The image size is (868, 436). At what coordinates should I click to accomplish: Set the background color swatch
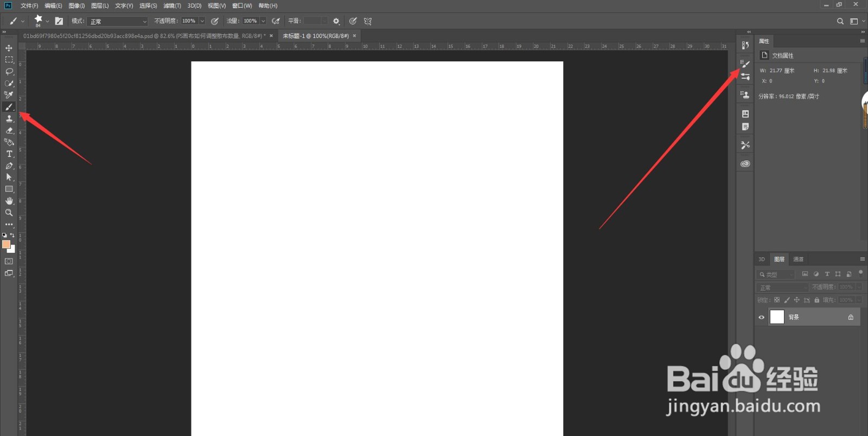[x=12, y=250]
